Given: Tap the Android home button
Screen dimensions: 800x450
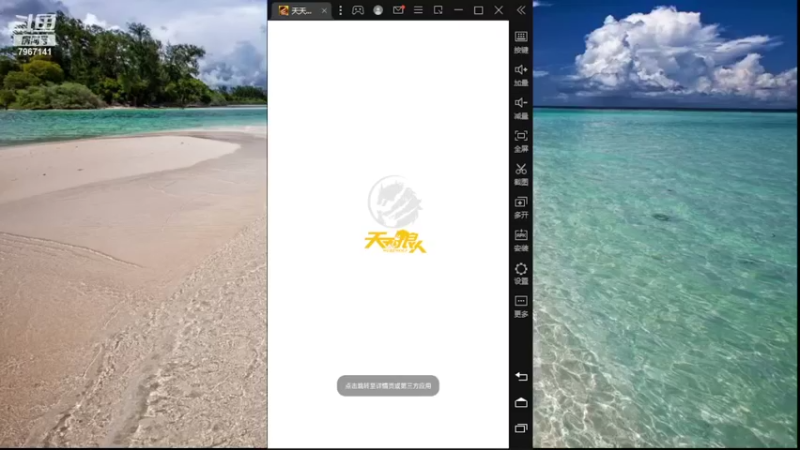Looking at the screenshot, I should (521, 403).
